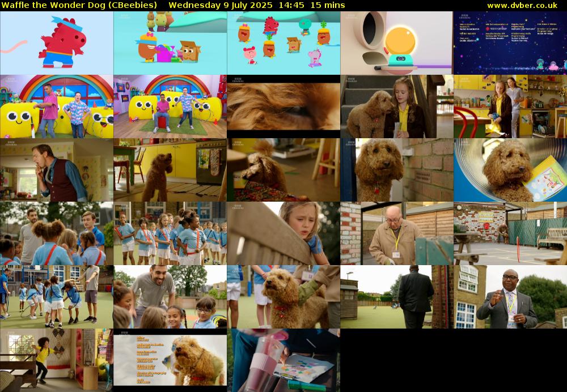Open thumbnail with potato character and cardboard box
The width and height of the screenshot is (567, 392).
pyautogui.click(x=170, y=43)
